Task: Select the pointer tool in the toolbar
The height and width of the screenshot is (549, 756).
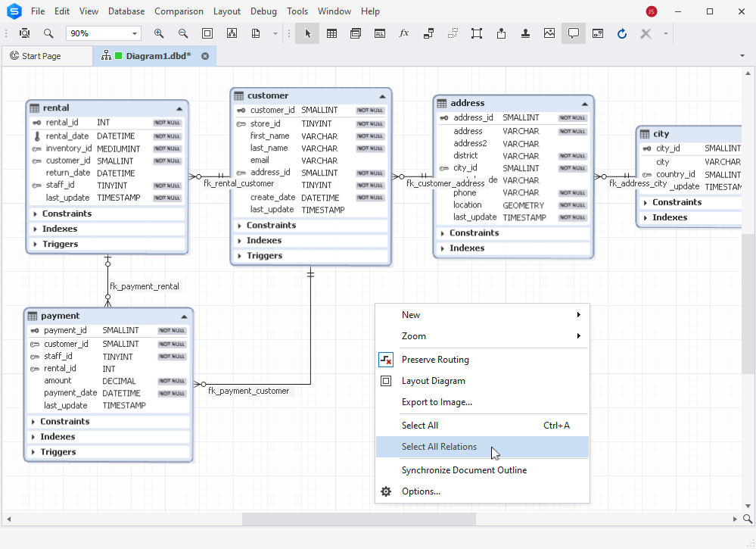Action: (306, 33)
